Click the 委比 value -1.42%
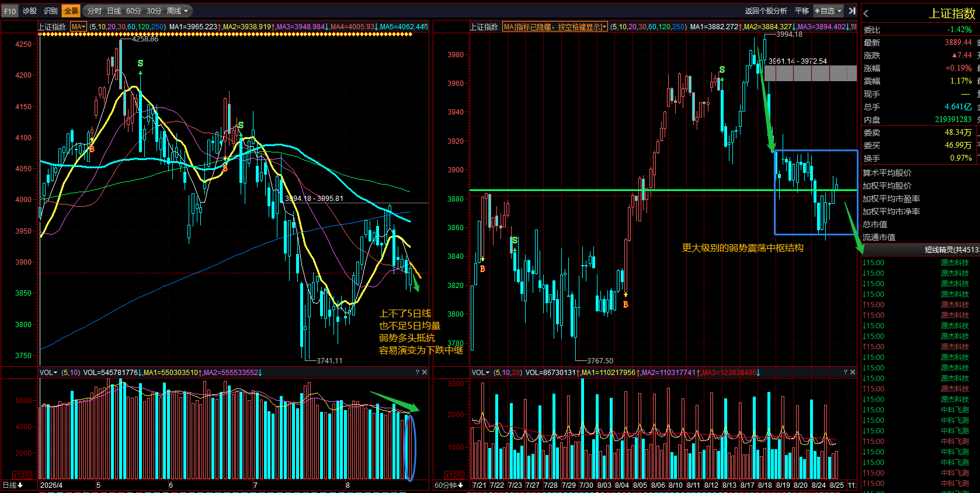This screenshot has width=980, height=493. pyautogui.click(x=960, y=30)
